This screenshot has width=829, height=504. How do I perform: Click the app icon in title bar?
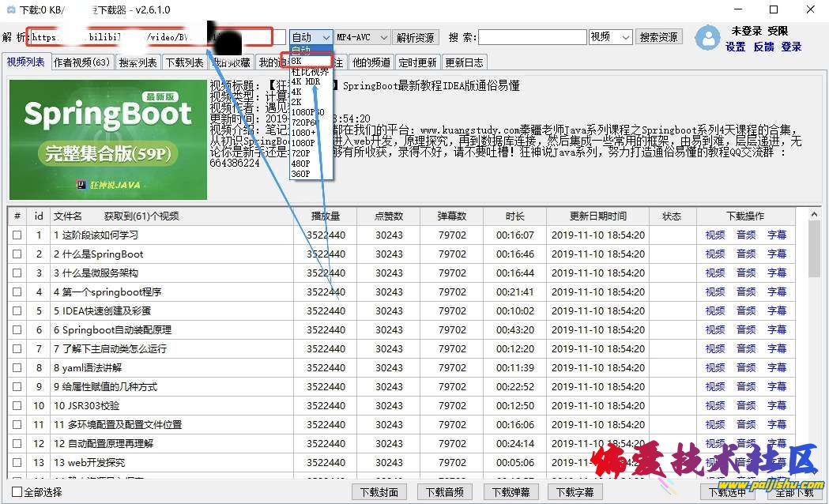pos(10,9)
